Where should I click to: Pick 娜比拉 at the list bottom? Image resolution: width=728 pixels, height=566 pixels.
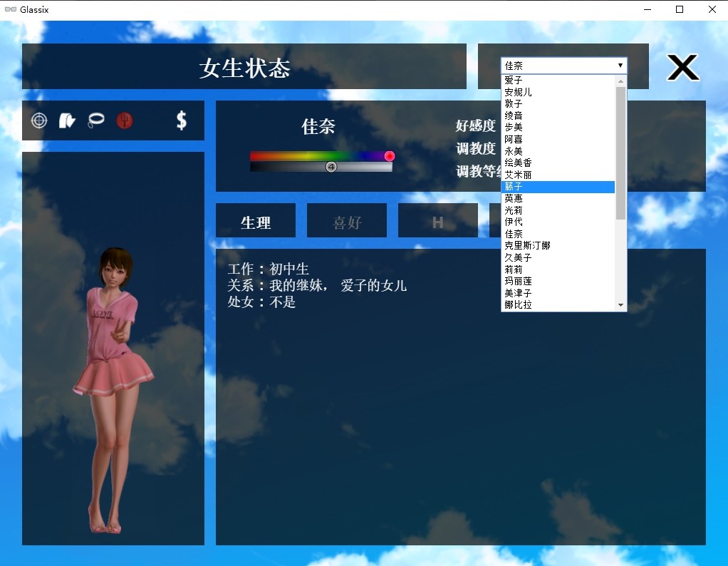[558, 305]
